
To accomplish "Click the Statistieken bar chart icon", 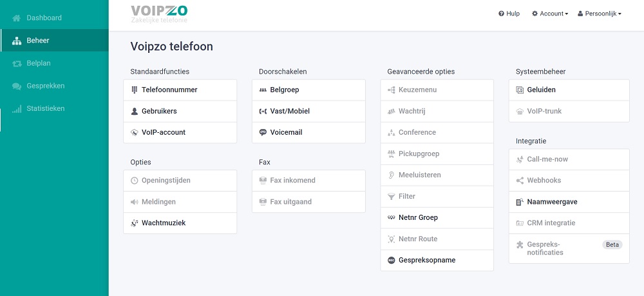I will pos(17,109).
